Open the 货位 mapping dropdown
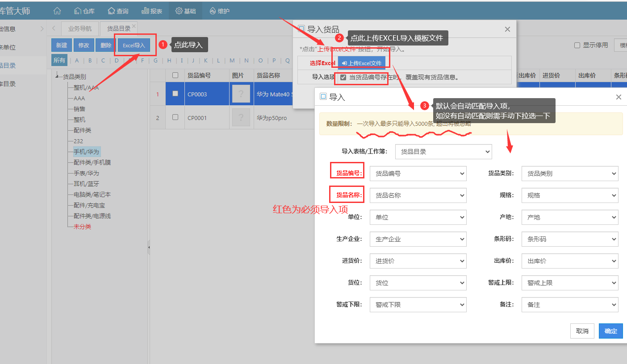627x364 pixels. [418, 283]
